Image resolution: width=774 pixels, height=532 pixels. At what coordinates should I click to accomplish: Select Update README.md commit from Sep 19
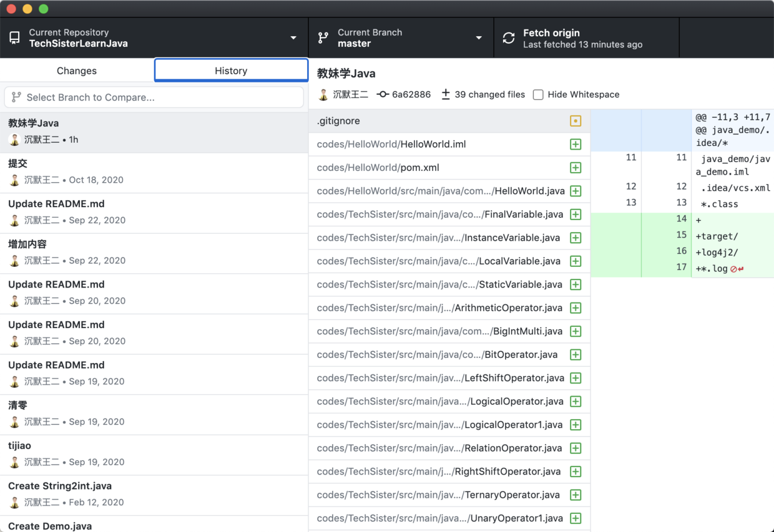(154, 374)
